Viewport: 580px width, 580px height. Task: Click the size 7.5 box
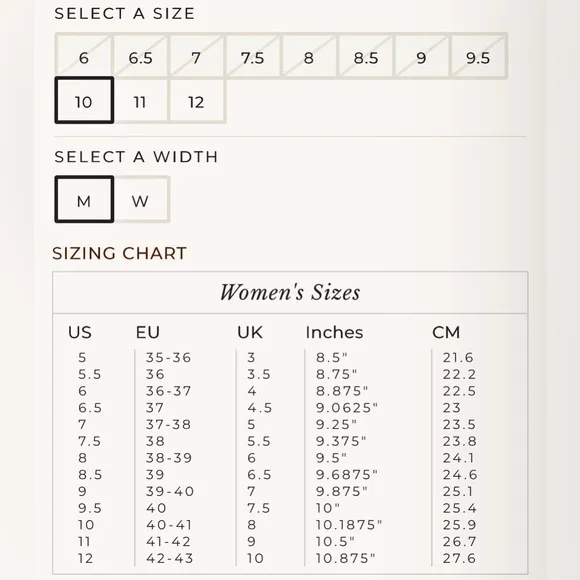pyautogui.click(x=253, y=56)
